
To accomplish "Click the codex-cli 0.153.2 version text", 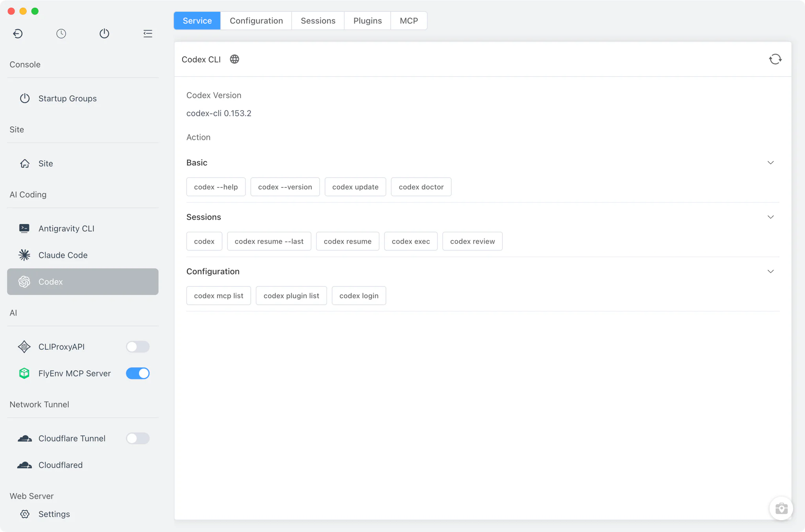I will click(x=219, y=113).
